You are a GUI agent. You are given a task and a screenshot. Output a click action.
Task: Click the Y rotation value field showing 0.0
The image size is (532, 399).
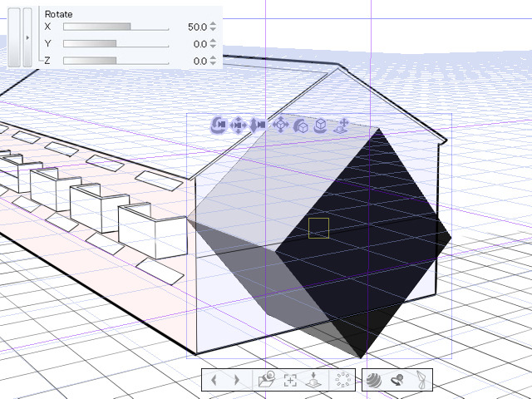tap(200, 44)
